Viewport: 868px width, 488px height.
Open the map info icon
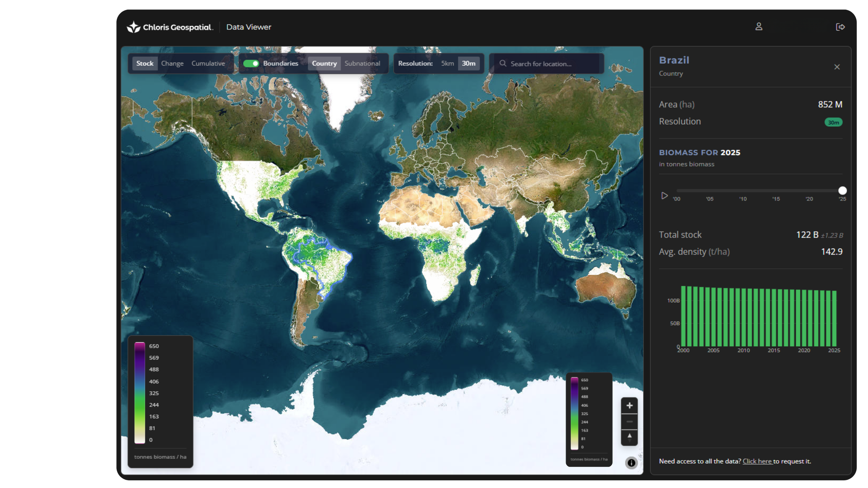[x=631, y=463]
